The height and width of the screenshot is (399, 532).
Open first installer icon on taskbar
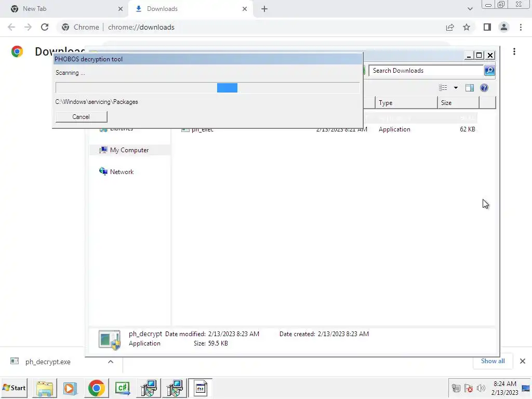(149, 388)
